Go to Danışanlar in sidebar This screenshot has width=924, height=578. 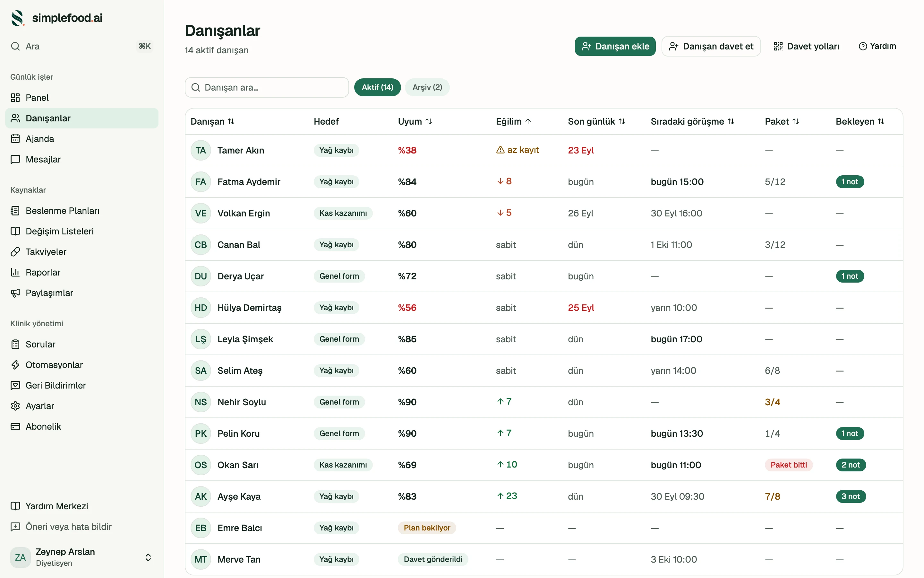[x=82, y=118]
